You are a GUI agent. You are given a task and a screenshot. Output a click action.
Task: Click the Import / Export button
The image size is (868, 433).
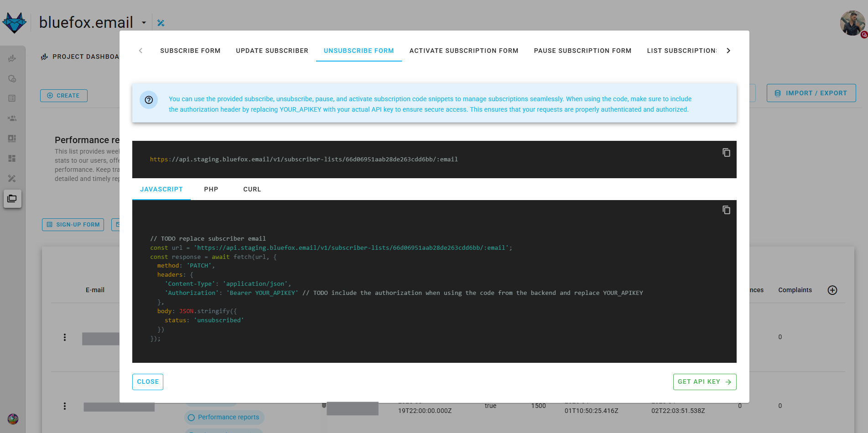[x=811, y=93]
